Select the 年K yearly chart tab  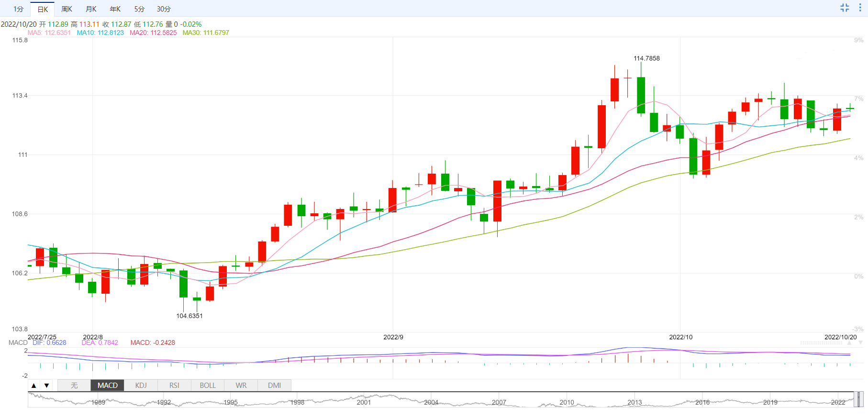[x=115, y=9]
